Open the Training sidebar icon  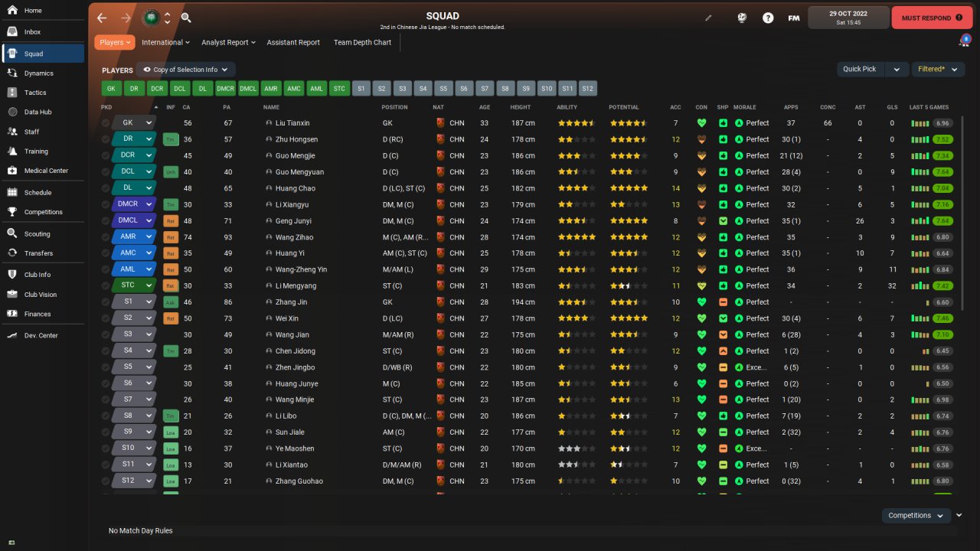coord(12,152)
